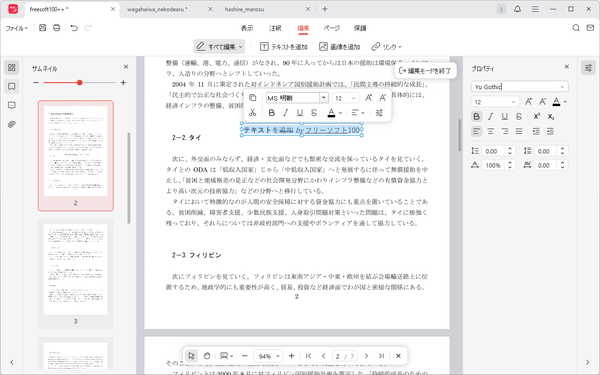
Task: Go to the next page
Action: 366,356
